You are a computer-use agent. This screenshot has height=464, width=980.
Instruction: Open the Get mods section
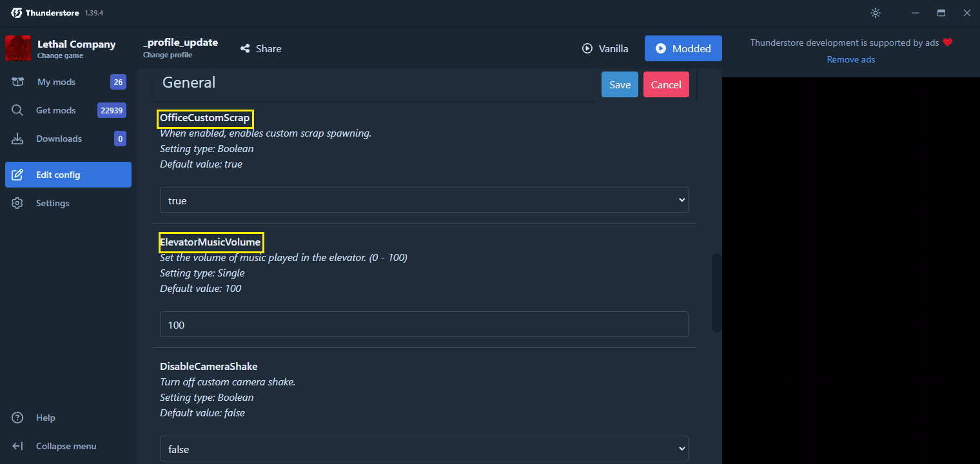click(x=68, y=110)
